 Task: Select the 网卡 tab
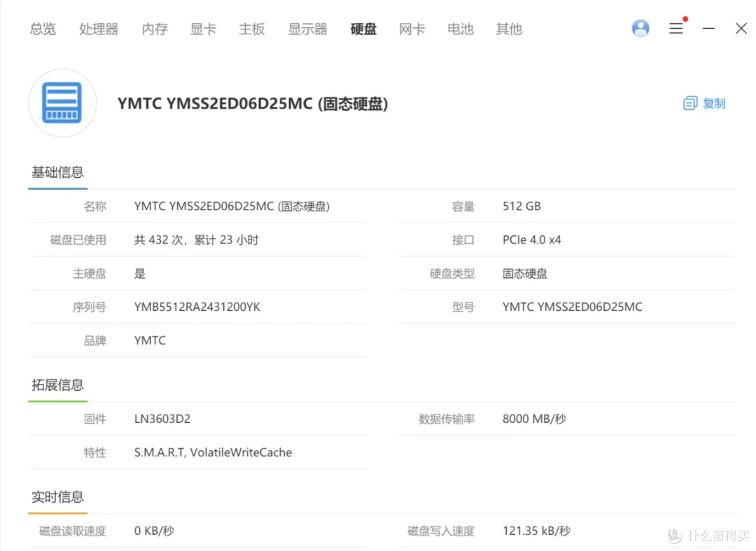tap(412, 29)
